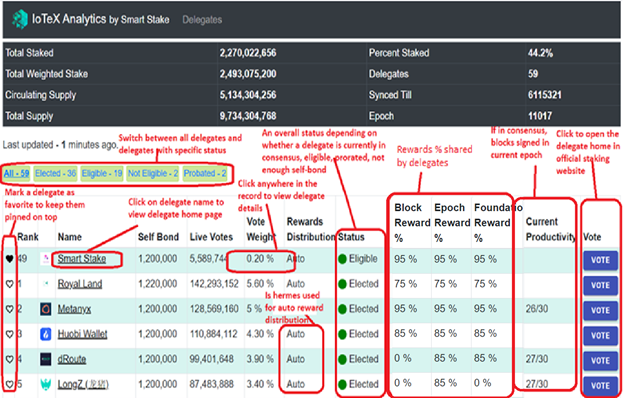Select the All - 59 filter tab
This screenshot has height=398, width=624.
[x=16, y=174]
